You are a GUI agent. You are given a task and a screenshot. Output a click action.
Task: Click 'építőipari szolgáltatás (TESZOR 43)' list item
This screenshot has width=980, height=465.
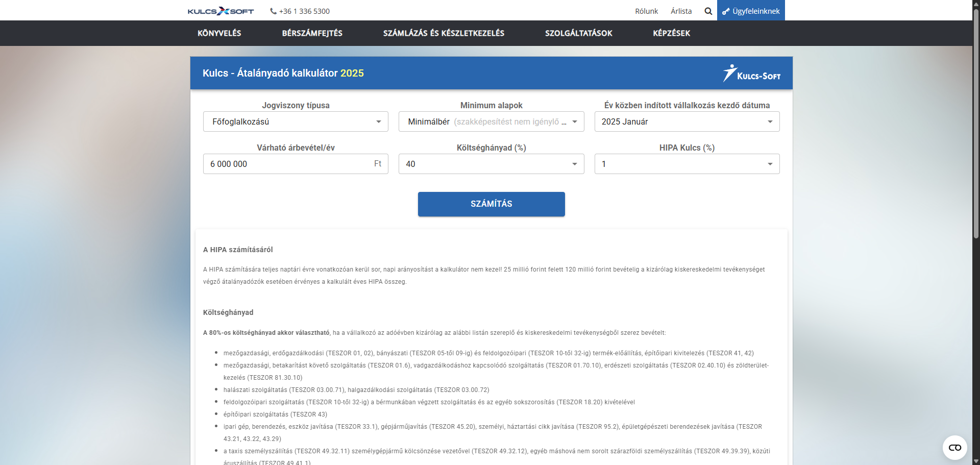click(275, 414)
